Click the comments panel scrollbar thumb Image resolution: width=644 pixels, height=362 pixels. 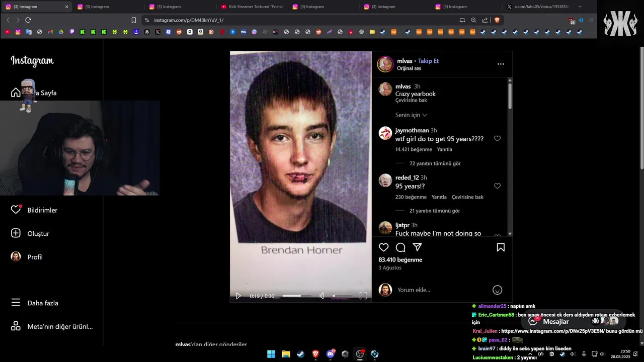(510, 96)
